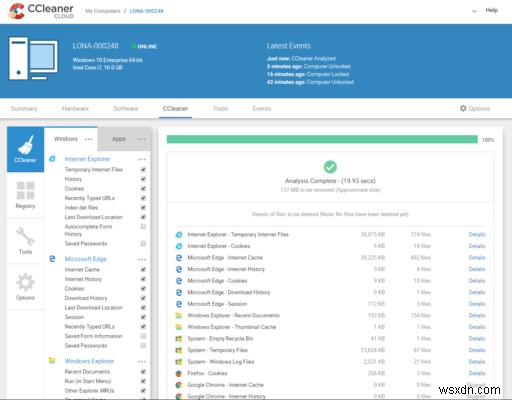Viewport: 512px width, 400px height.
Task: Open Microsoft Edge category ellipsis menu
Action: tap(142, 259)
